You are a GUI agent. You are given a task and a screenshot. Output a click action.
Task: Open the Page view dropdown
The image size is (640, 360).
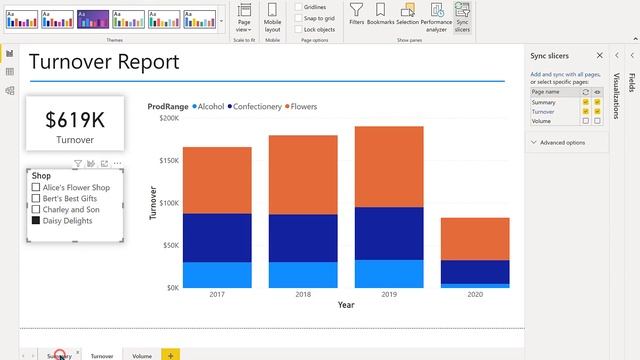coord(244,18)
